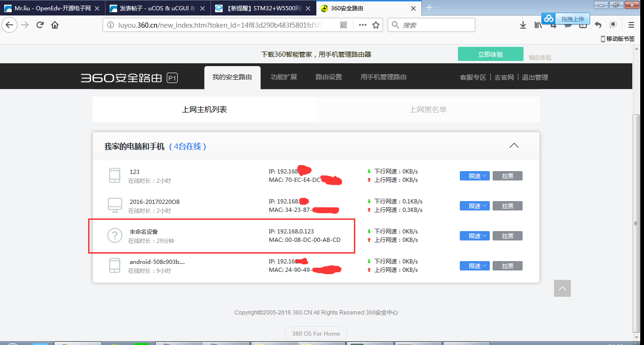Click the 4台在线 online count text
Viewport: 644px width, 345px height.
(x=187, y=146)
